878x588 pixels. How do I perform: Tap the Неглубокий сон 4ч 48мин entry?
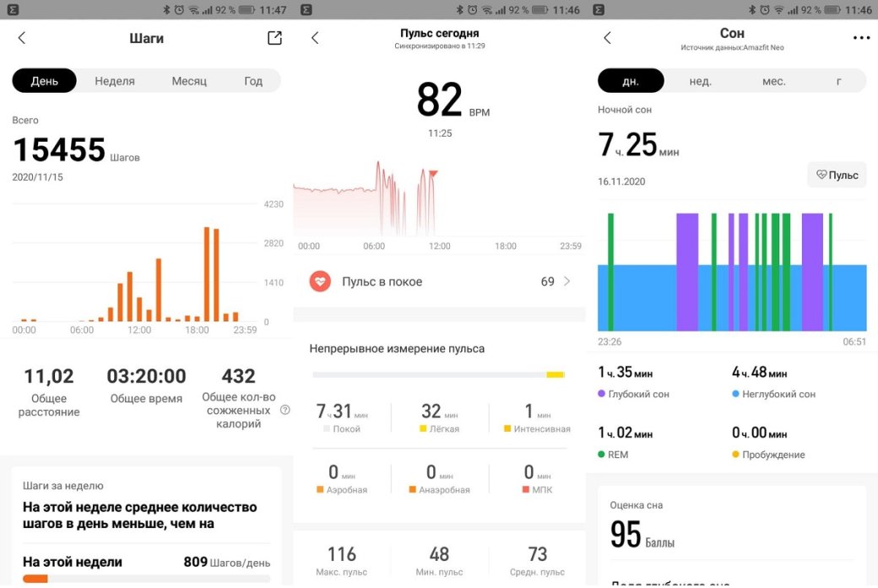click(x=774, y=382)
